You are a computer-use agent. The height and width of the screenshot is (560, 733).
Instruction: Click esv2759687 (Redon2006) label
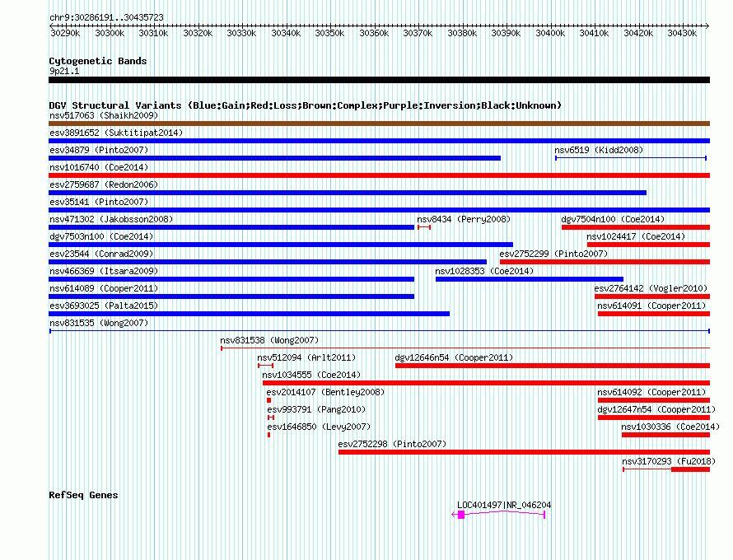point(104,184)
